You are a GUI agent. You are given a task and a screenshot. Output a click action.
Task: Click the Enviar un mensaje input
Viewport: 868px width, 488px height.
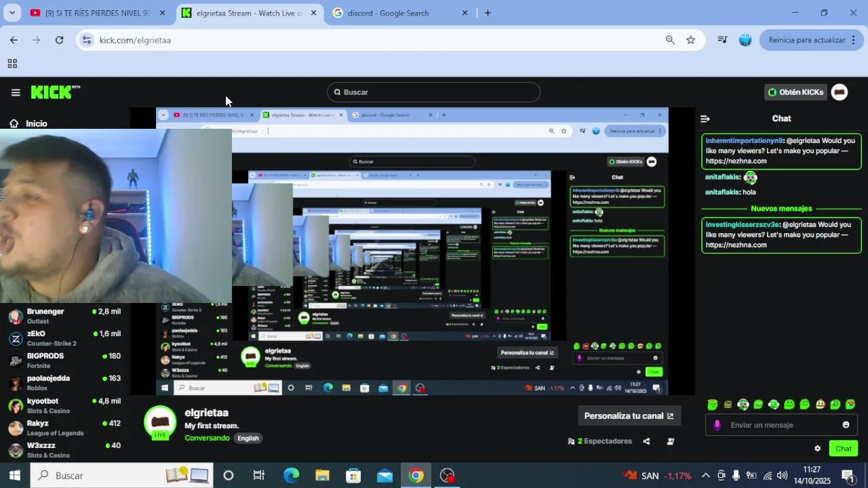(781, 425)
